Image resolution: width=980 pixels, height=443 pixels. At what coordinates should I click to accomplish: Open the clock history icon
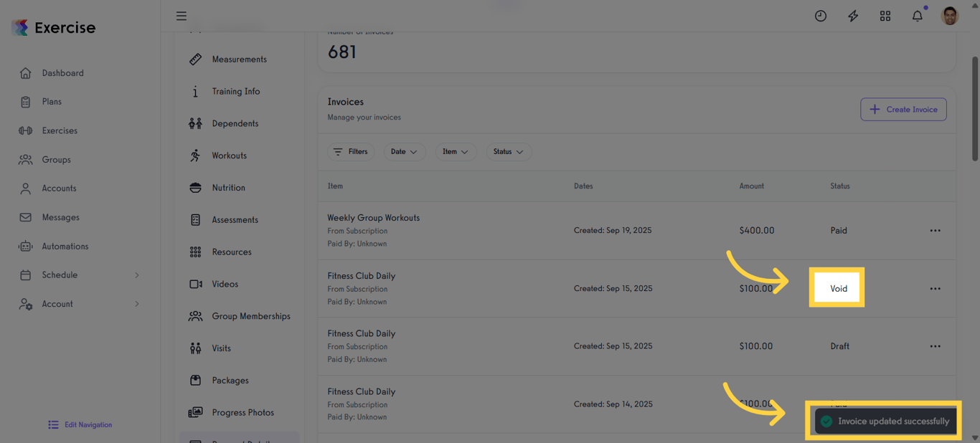click(821, 16)
